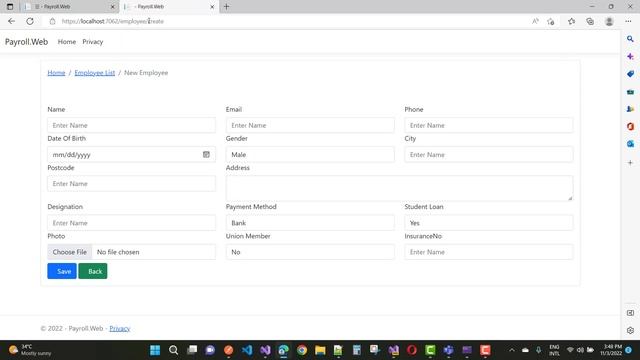Focus the Email input field
Screen dimensions: 640x360
click(x=310, y=125)
